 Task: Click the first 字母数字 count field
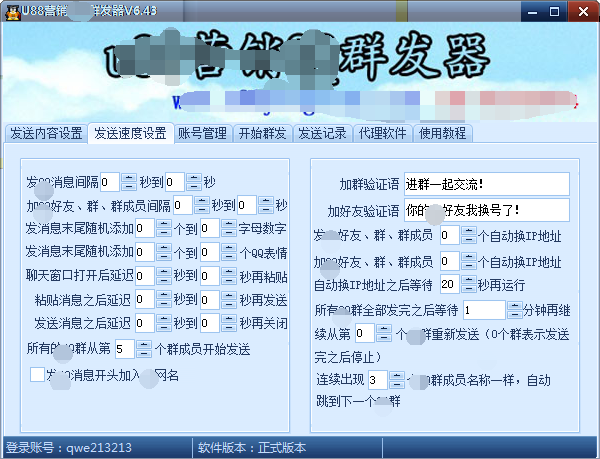[145, 228]
